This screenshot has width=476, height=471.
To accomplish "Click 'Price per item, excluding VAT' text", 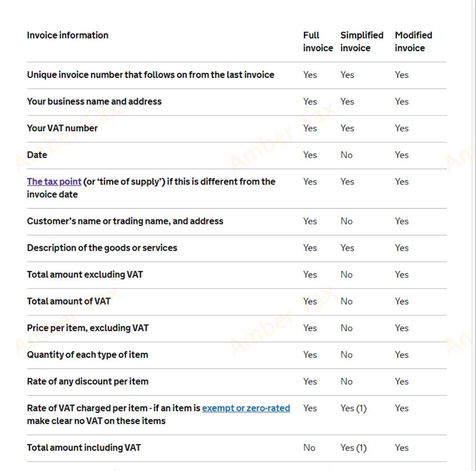I will pyautogui.click(x=87, y=327).
